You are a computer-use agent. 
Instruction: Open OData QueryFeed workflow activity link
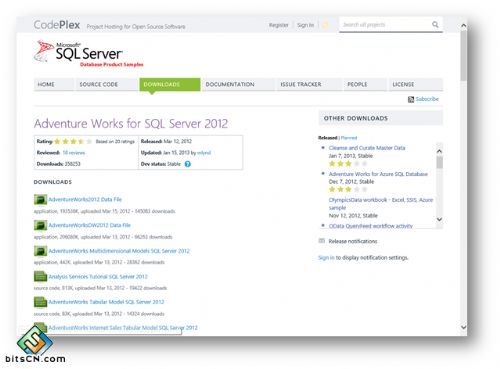coord(371,226)
